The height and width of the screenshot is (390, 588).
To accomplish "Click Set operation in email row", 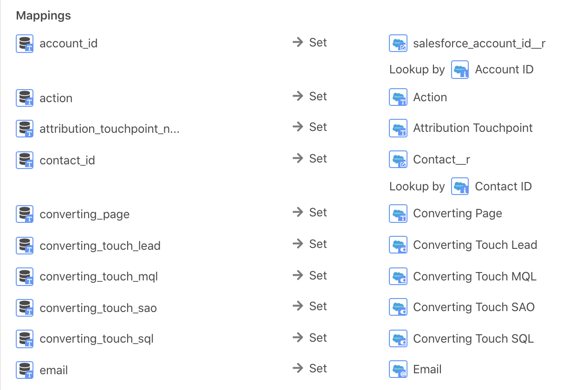I will point(310,369).
